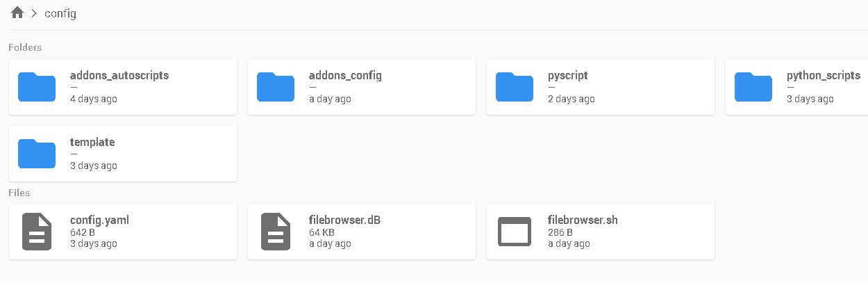Open the filebrowser.sh file name
Screen dimensions: 868x281
click(x=583, y=220)
